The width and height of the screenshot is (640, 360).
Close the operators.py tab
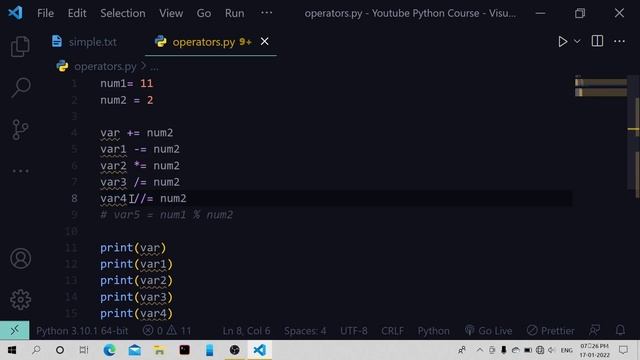point(264,42)
